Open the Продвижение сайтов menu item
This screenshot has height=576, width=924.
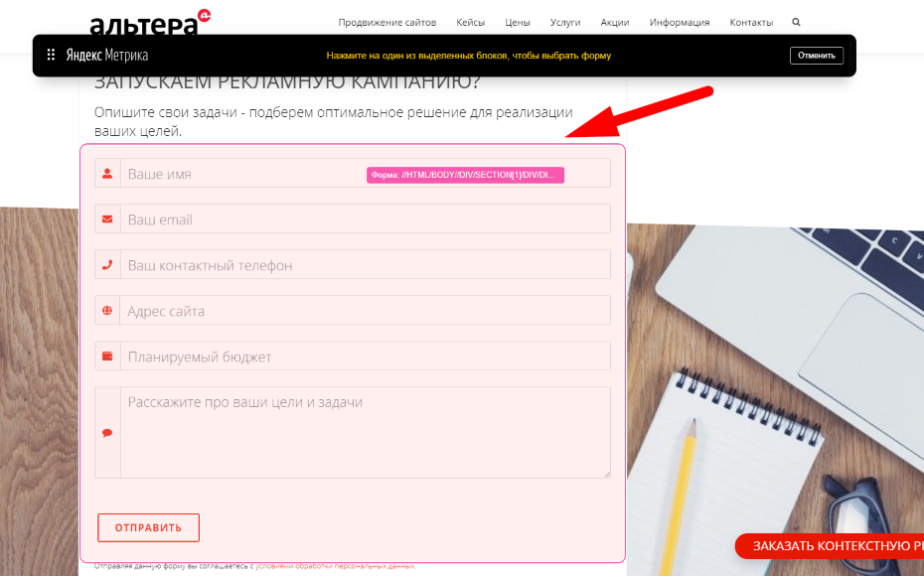pyautogui.click(x=387, y=23)
